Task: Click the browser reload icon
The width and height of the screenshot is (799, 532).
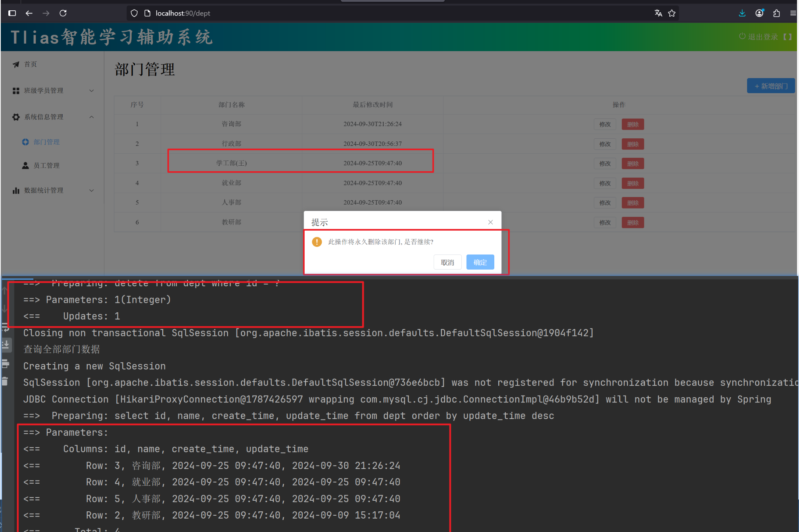Action: coord(63,13)
